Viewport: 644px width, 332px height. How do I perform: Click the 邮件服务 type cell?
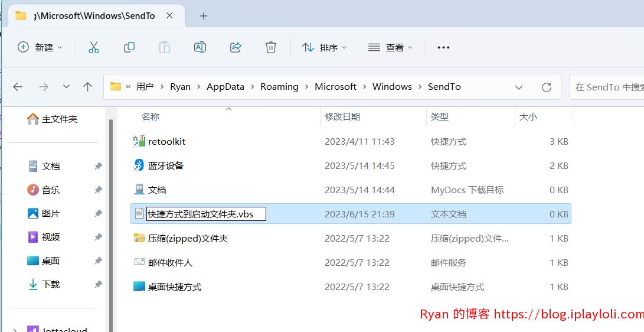pos(449,262)
